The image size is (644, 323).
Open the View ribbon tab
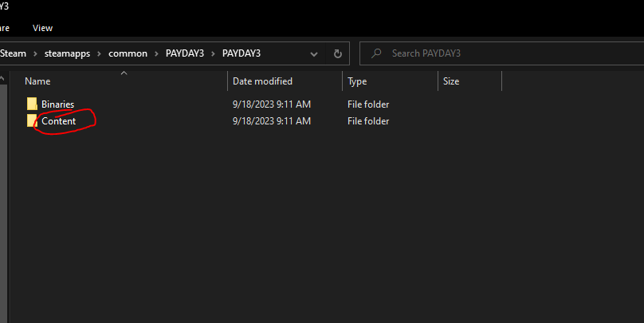coord(43,28)
